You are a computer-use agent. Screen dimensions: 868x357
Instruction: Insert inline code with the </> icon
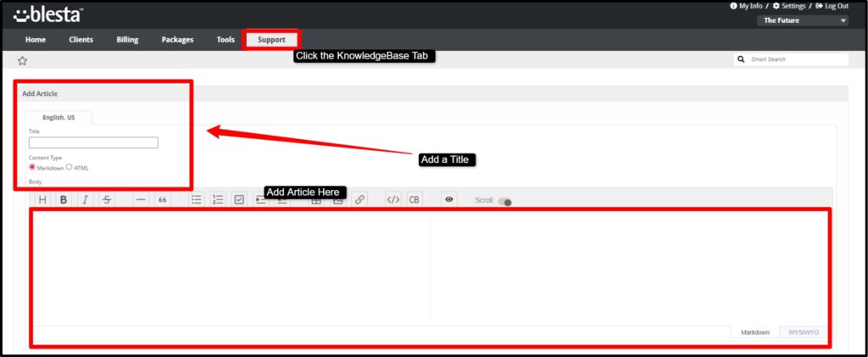(393, 200)
